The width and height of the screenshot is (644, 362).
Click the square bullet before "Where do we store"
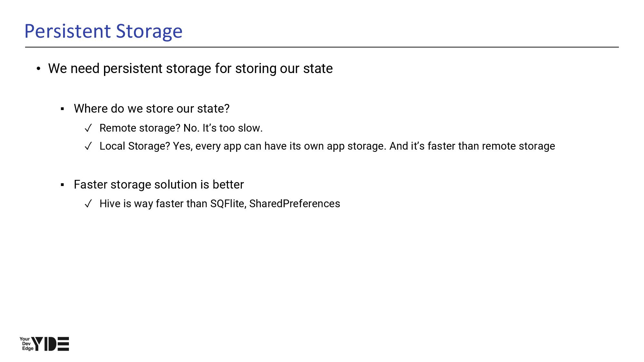tap(62, 109)
